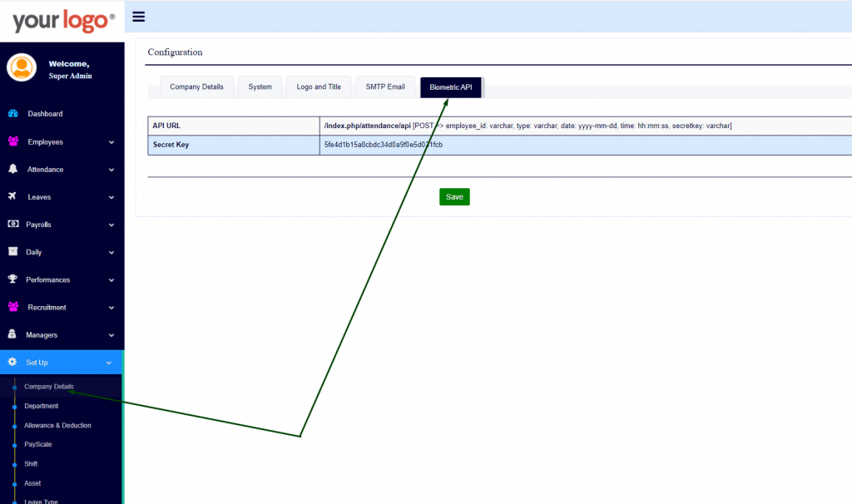Expand the Recruitment menu chevron
This screenshot has height=504, width=852.
(111, 308)
